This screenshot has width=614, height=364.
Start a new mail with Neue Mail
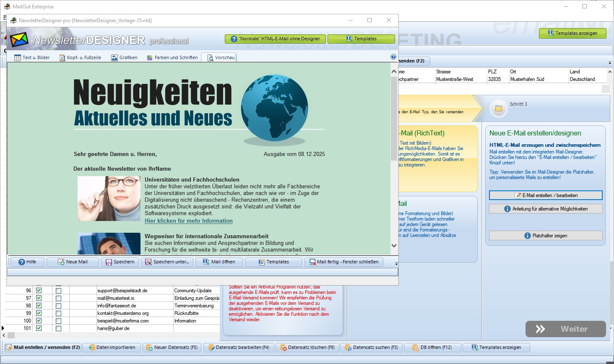[73, 262]
